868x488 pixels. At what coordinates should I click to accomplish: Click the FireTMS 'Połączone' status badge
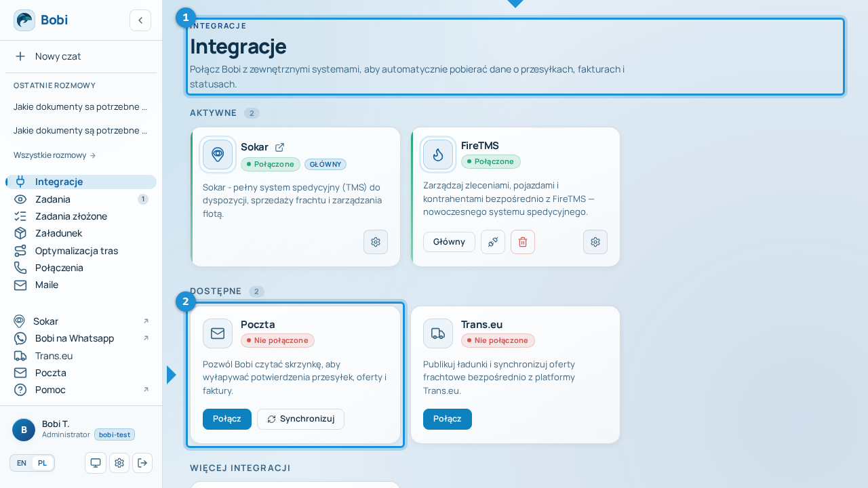491,161
